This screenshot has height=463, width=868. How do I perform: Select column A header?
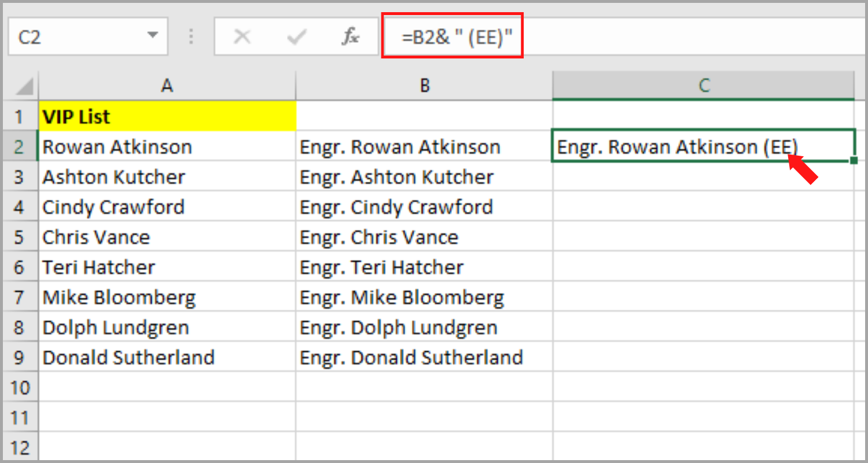(168, 84)
